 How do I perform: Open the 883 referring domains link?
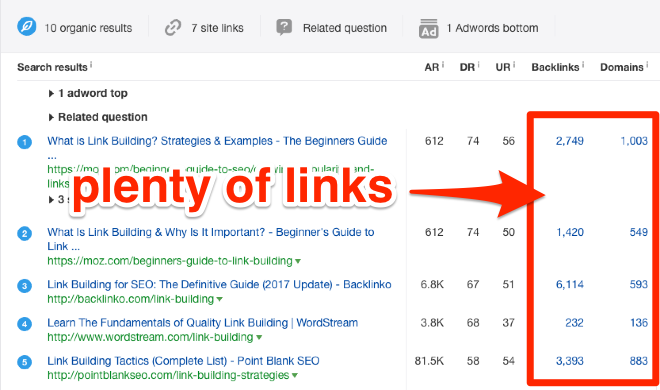(639, 361)
